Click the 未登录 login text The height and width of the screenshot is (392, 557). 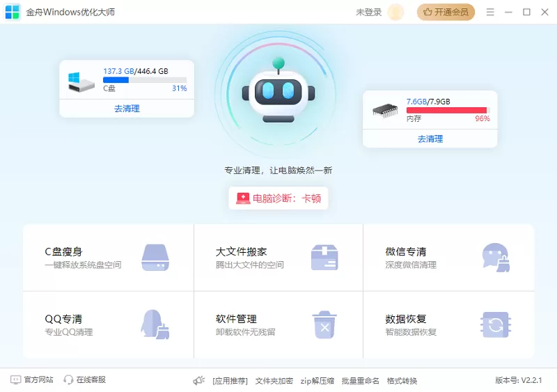(369, 13)
